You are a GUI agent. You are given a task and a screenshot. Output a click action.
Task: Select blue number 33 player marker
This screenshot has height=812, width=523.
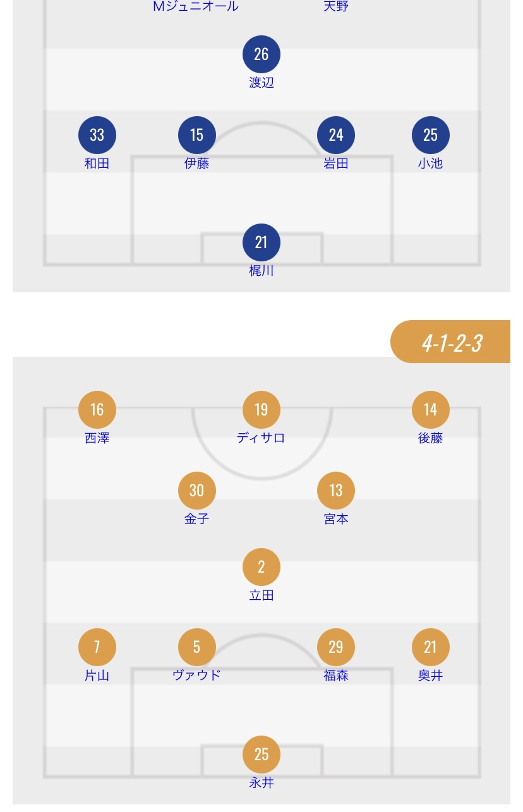click(x=97, y=135)
